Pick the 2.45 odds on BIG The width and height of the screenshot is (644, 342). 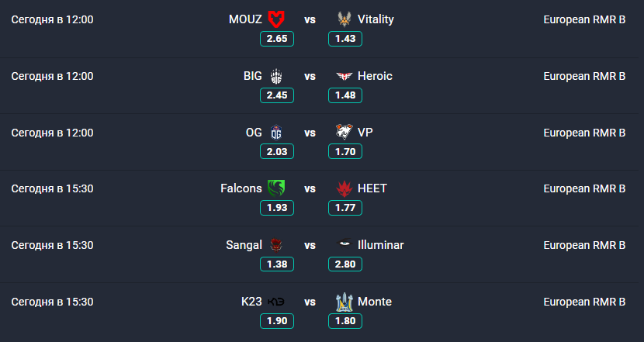pos(277,95)
